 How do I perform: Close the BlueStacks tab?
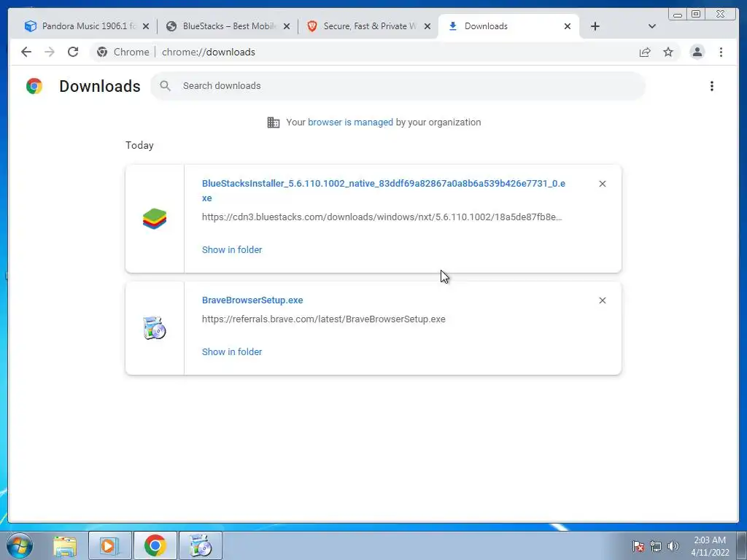pos(286,27)
